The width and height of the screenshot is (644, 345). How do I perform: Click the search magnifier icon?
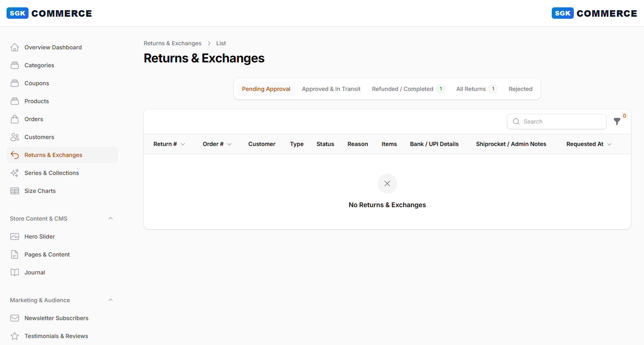[516, 122]
